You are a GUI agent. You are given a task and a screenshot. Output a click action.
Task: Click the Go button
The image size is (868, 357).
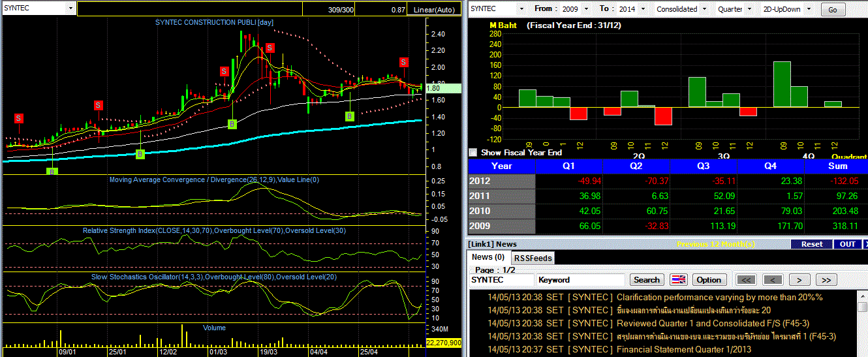[832, 9]
